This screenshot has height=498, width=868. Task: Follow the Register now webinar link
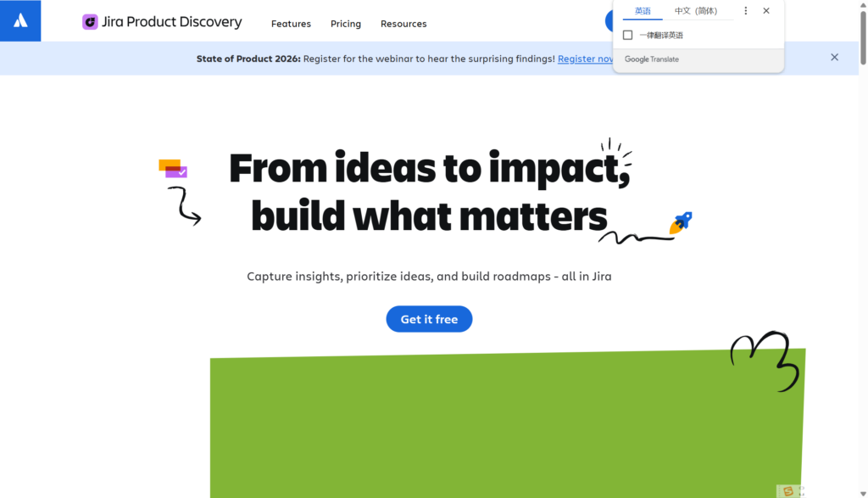pos(585,59)
